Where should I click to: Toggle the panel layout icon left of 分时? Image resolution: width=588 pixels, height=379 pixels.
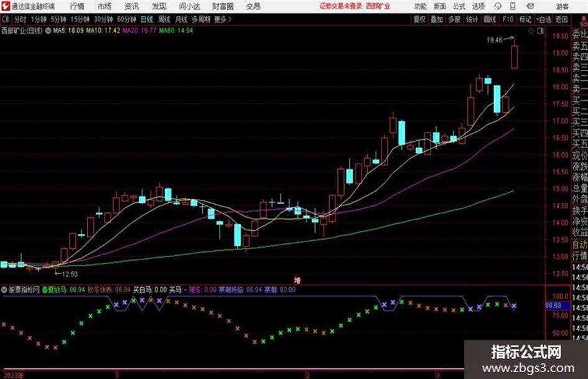[5, 19]
